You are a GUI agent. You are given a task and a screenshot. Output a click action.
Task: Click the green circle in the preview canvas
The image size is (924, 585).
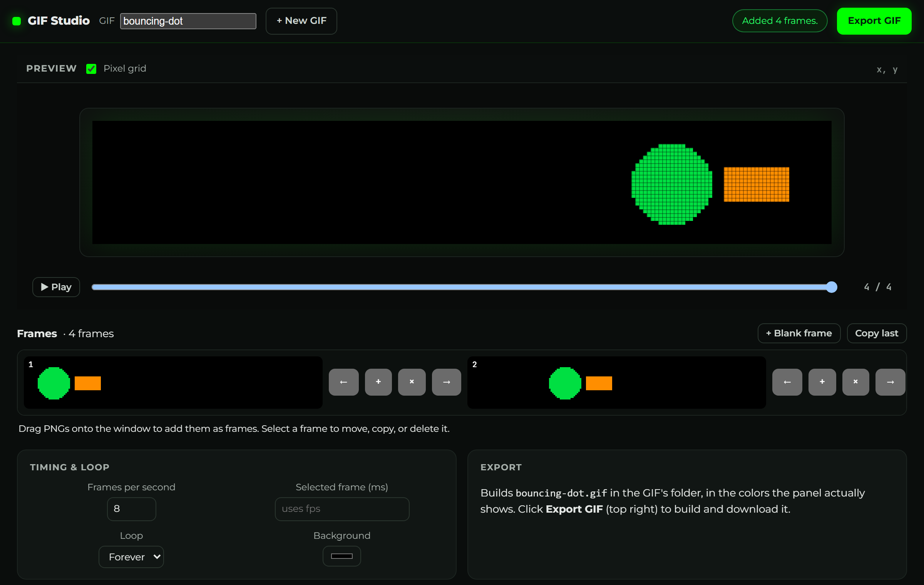click(672, 184)
